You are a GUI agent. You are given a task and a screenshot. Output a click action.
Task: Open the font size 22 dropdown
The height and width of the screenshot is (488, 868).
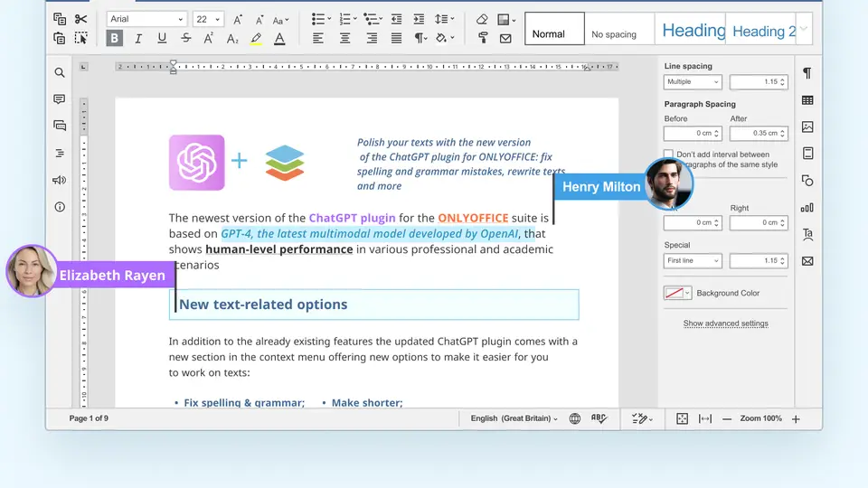[208, 19]
